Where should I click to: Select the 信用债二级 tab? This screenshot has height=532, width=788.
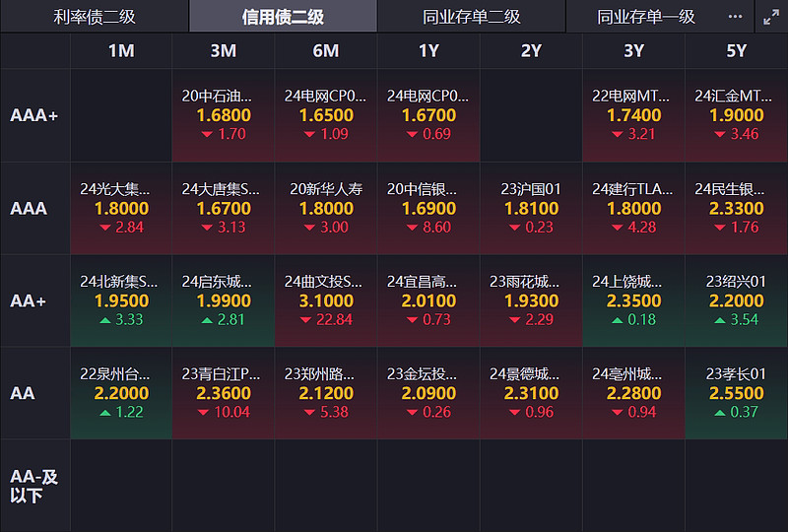[x=283, y=17]
